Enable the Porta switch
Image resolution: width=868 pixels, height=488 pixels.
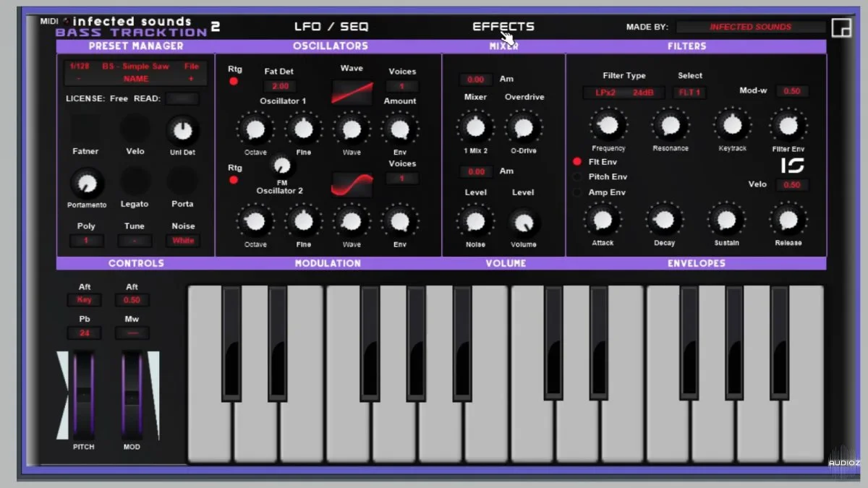(x=182, y=181)
